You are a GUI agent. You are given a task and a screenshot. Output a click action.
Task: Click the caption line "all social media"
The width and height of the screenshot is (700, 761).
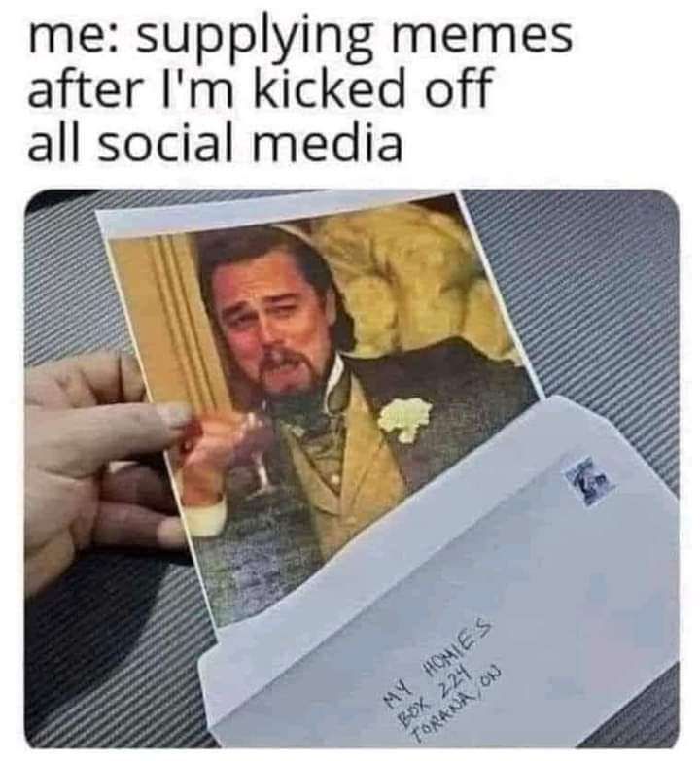click(x=215, y=144)
